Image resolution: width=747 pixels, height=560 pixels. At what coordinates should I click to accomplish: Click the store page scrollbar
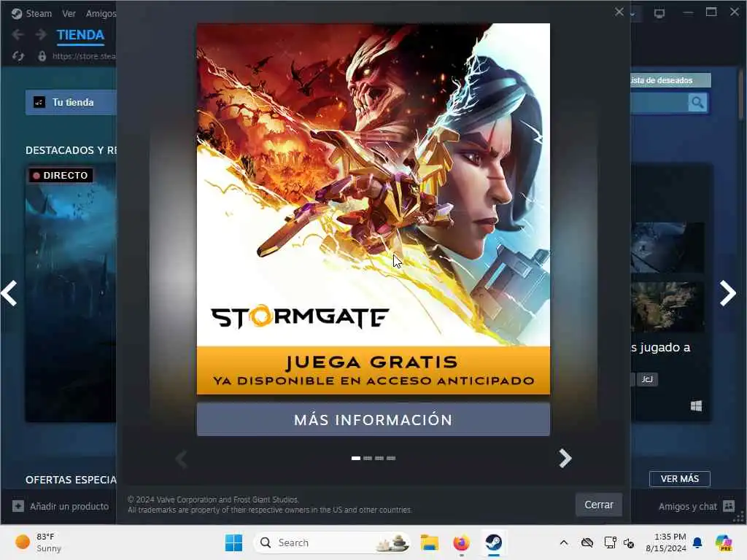click(741, 96)
